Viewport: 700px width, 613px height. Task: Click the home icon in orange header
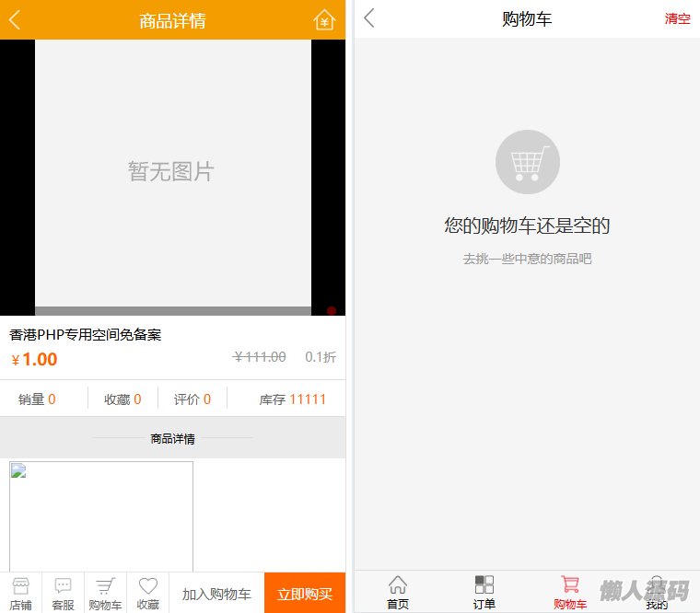tap(324, 19)
